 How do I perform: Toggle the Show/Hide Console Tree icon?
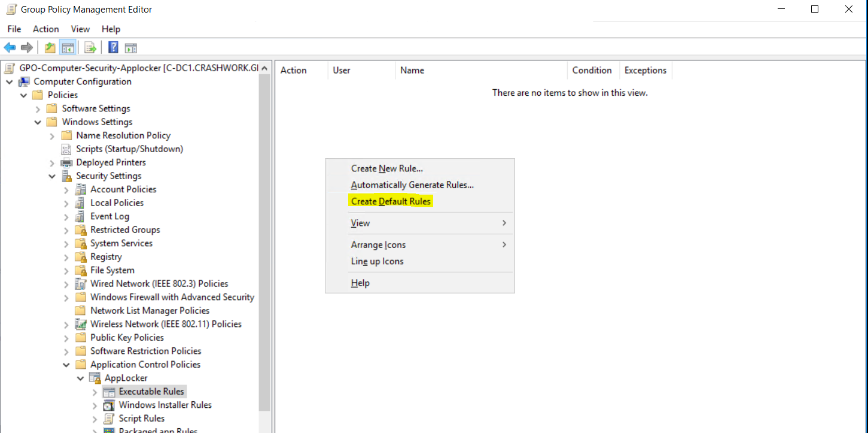point(68,47)
